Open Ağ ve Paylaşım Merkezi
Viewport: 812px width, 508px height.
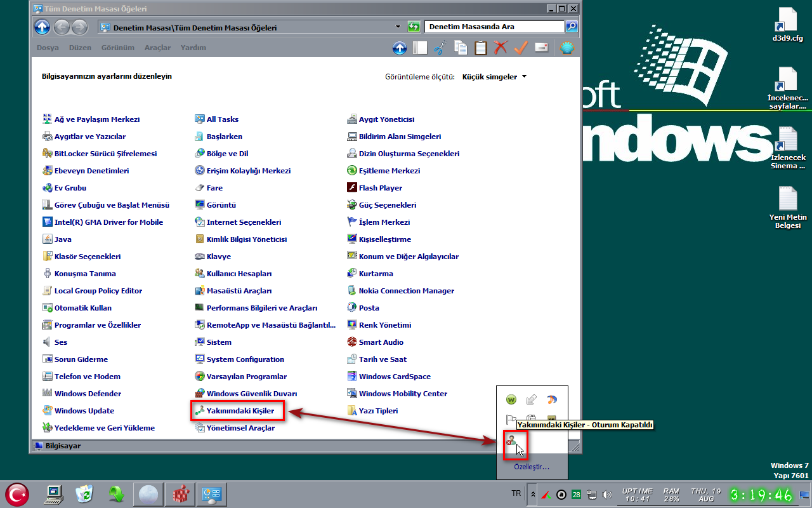tap(91, 119)
